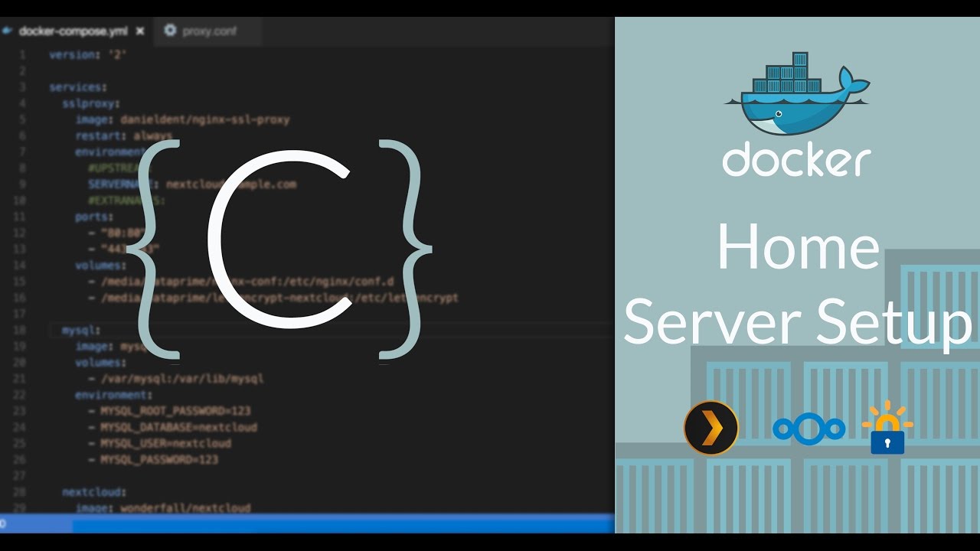The image size is (980, 551).
Task: Click the Let's Encrypt padlock icon
Action: tap(887, 427)
